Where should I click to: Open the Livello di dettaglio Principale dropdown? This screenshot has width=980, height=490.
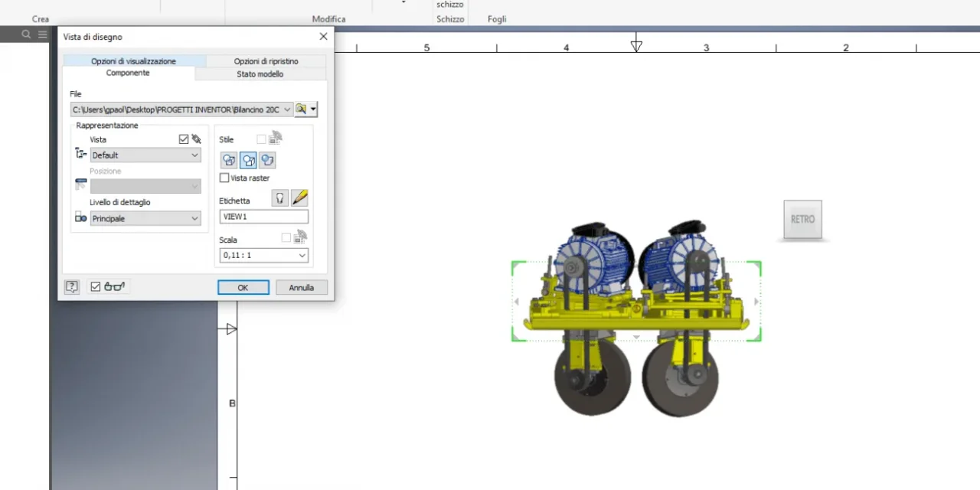(145, 218)
